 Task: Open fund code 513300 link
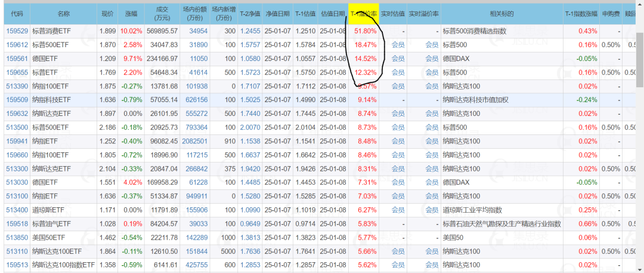pos(17,169)
